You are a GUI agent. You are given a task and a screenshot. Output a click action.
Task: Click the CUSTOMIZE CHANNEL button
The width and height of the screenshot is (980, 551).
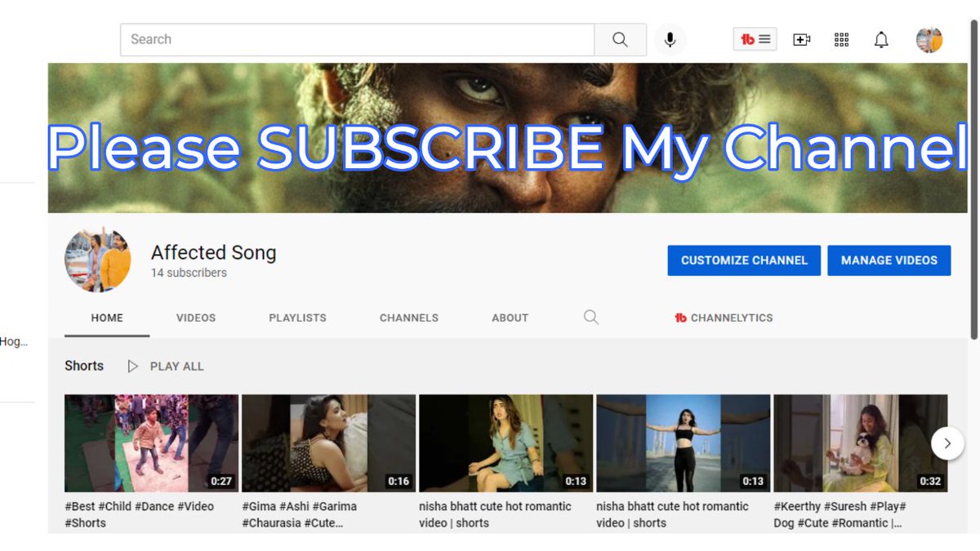[x=744, y=260]
